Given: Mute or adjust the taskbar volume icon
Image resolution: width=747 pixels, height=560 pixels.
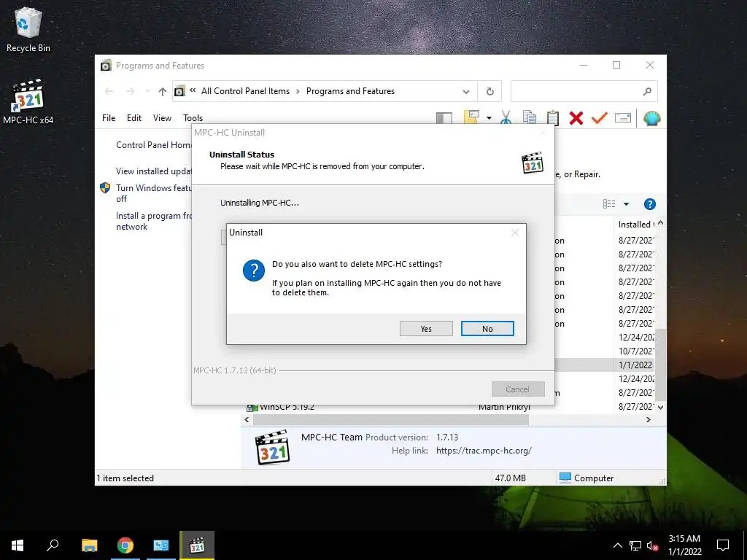Looking at the screenshot, I should point(652,545).
